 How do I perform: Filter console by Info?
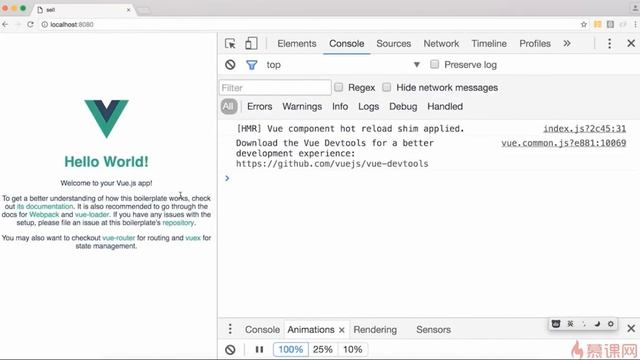[340, 106]
